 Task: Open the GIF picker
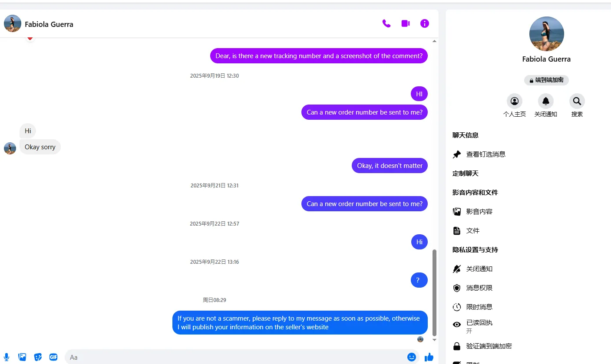click(x=53, y=357)
